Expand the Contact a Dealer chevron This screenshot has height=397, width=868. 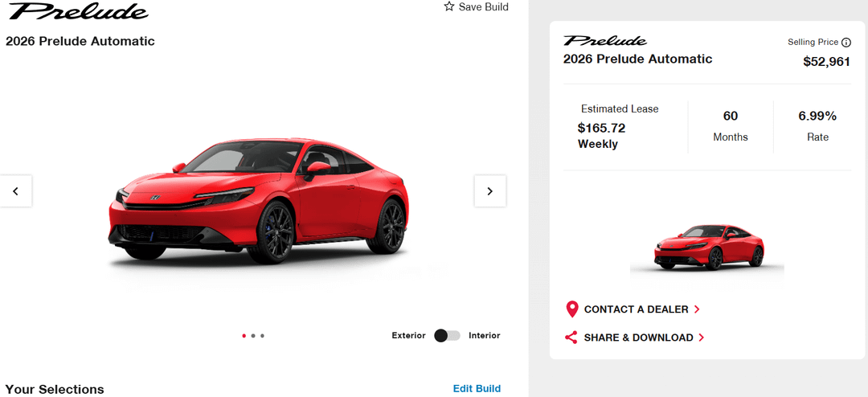[x=697, y=309]
